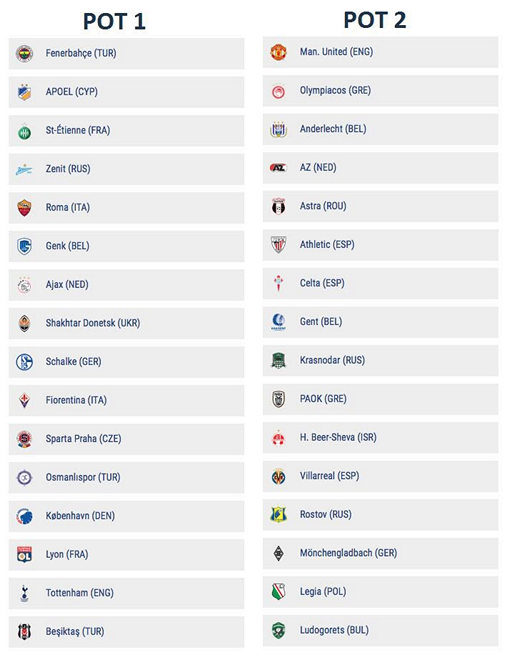Select the Athletic (ESP) team name
The height and width of the screenshot is (655, 510).
pyautogui.click(x=327, y=245)
